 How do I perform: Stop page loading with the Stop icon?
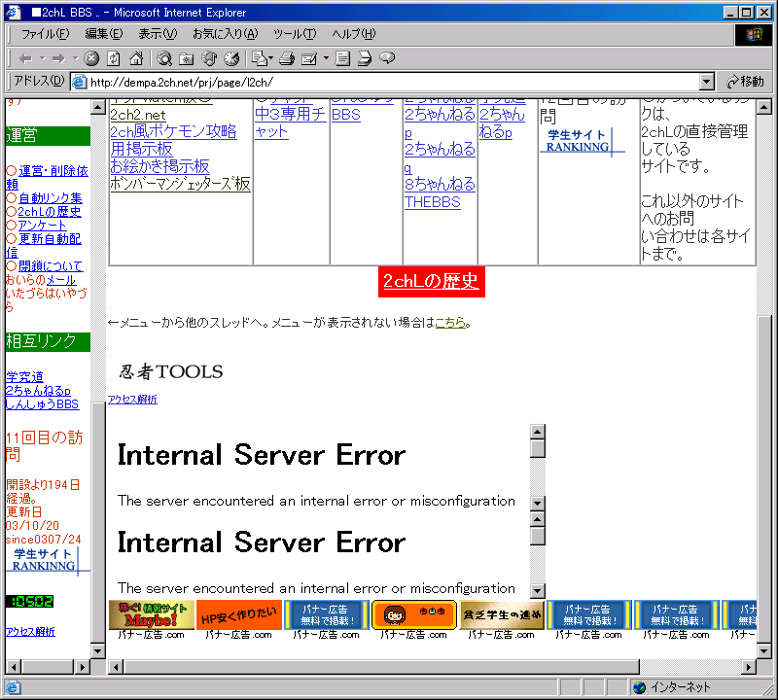(x=91, y=58)
